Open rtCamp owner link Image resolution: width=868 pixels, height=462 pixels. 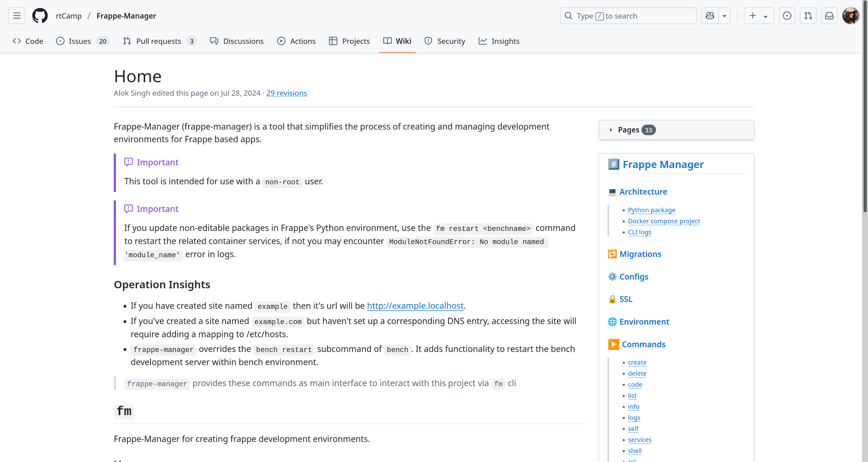pos(69,16)
